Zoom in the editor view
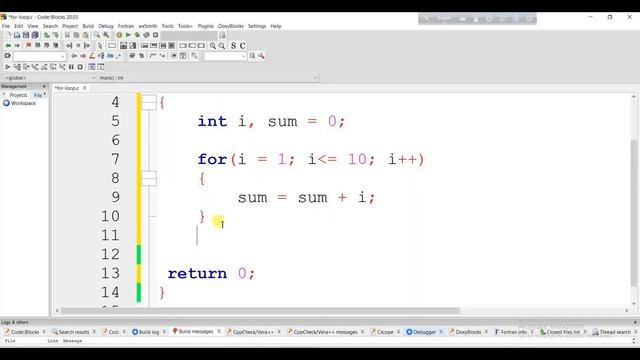 coord(213,46)
